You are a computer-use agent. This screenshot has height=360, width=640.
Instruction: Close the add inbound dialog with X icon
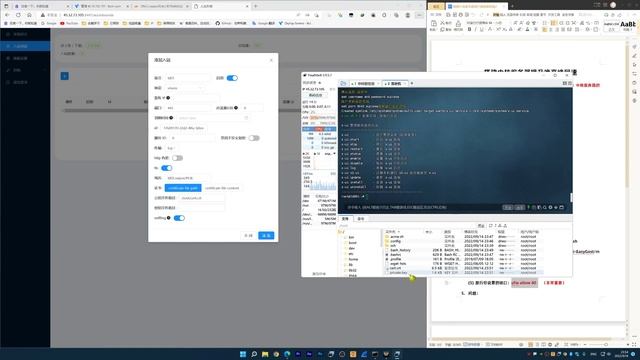pos(271,60)
